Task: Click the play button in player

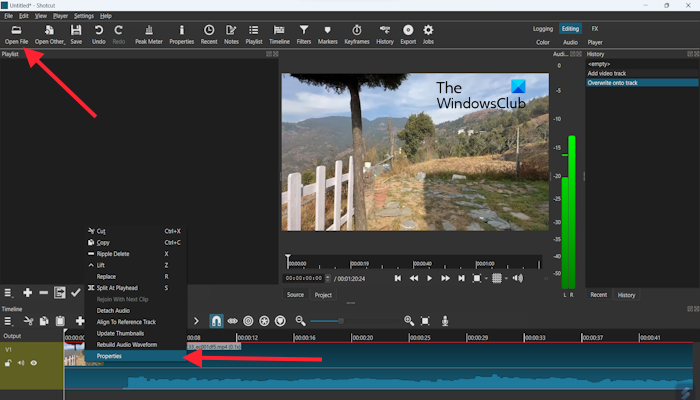Action: pyautogui.click(x=430, y=278)
